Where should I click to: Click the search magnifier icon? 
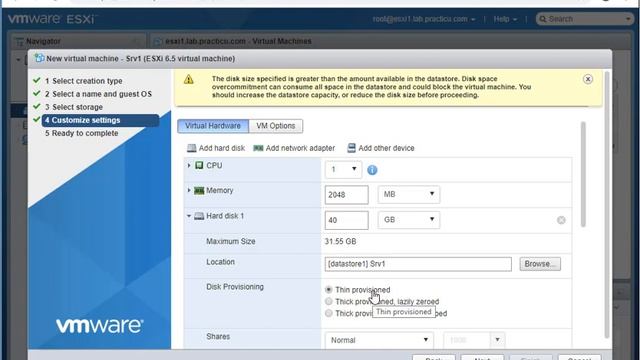tap(543, 19)
